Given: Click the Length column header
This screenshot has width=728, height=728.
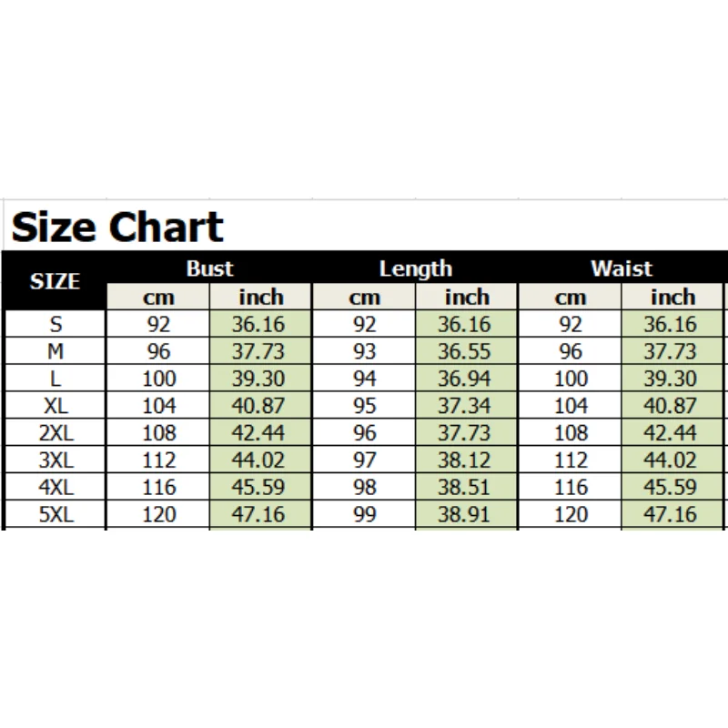Looking at the screenshot, I should tap(415, 268).
